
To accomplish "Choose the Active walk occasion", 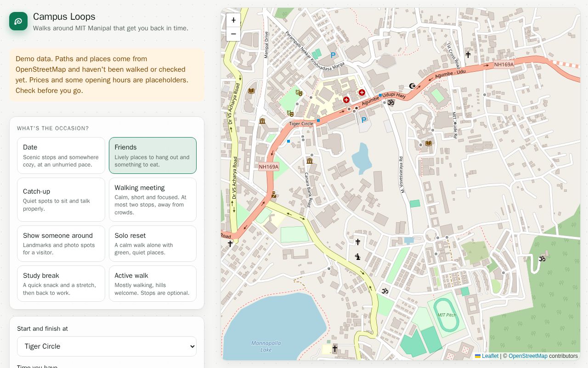I will [x=153, y=283].
